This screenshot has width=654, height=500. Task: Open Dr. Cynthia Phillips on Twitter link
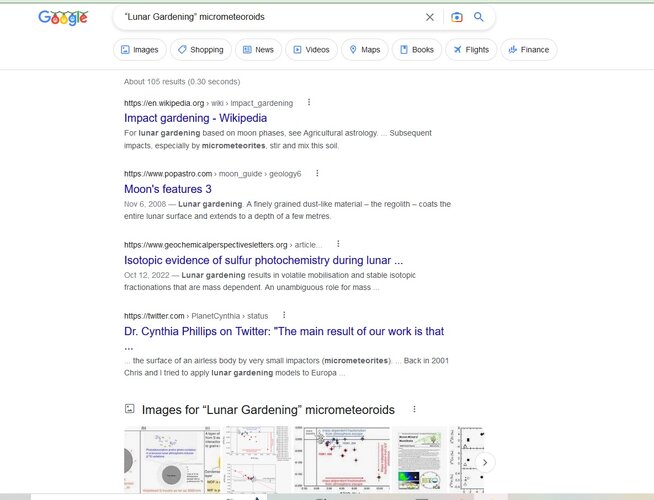(x=284, y=332)
